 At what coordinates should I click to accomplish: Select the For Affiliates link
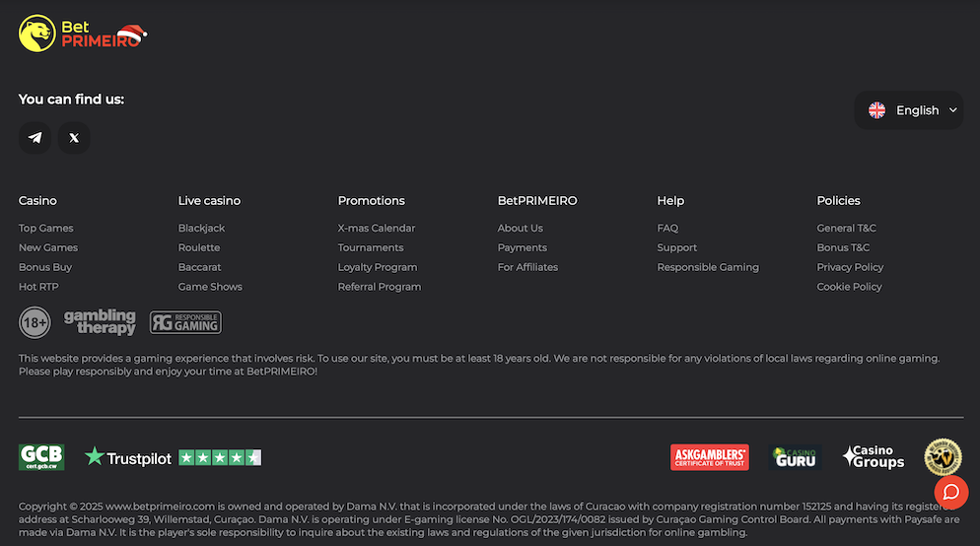point(527,267)
